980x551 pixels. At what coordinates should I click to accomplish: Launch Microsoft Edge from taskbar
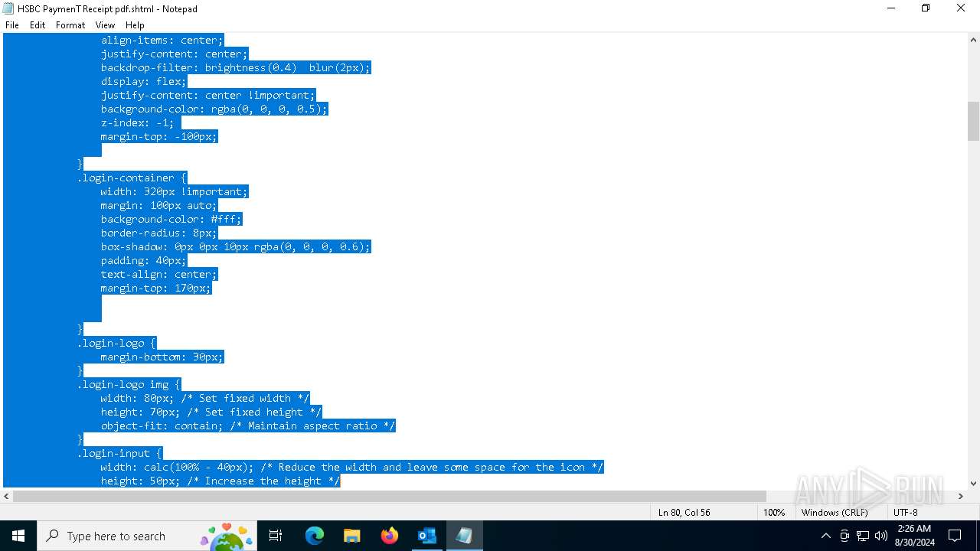(314, 536)
